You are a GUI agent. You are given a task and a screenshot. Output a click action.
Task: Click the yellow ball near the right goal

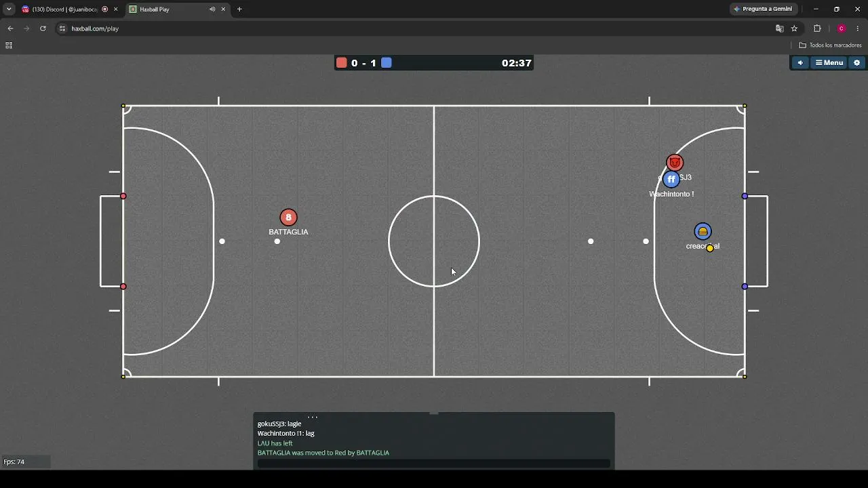click(710, 248)
